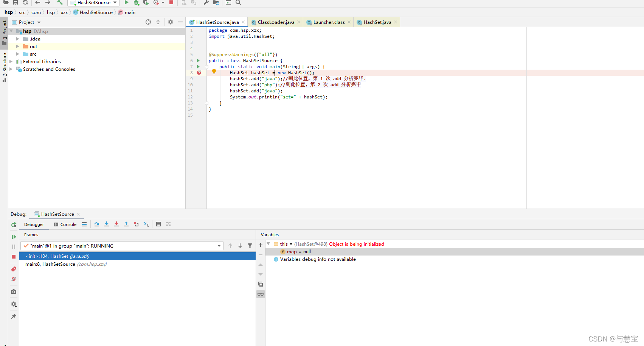Mute all breakpoints in debugger sidebar
This screenshot has width=644, height=346.
click(x=14, y=279)
